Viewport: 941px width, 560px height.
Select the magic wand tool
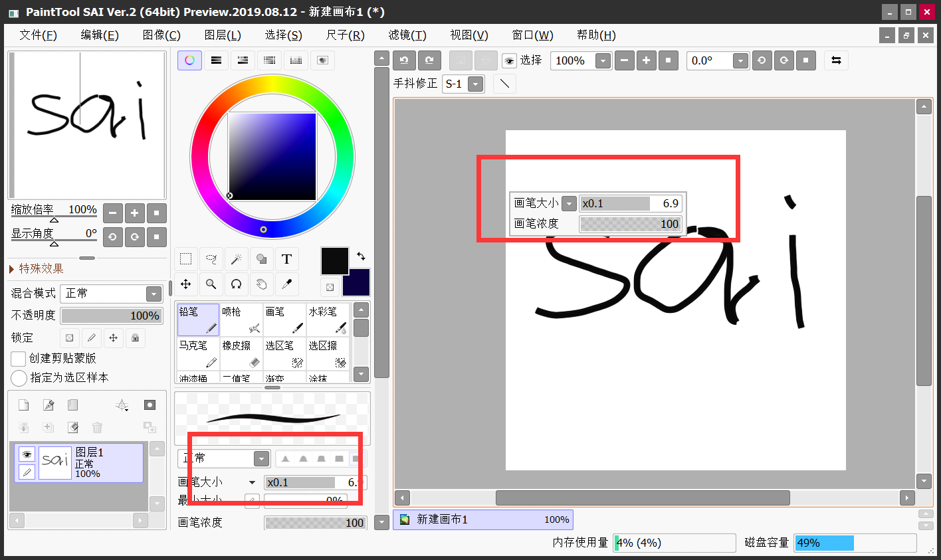click(x=236, y=259)
